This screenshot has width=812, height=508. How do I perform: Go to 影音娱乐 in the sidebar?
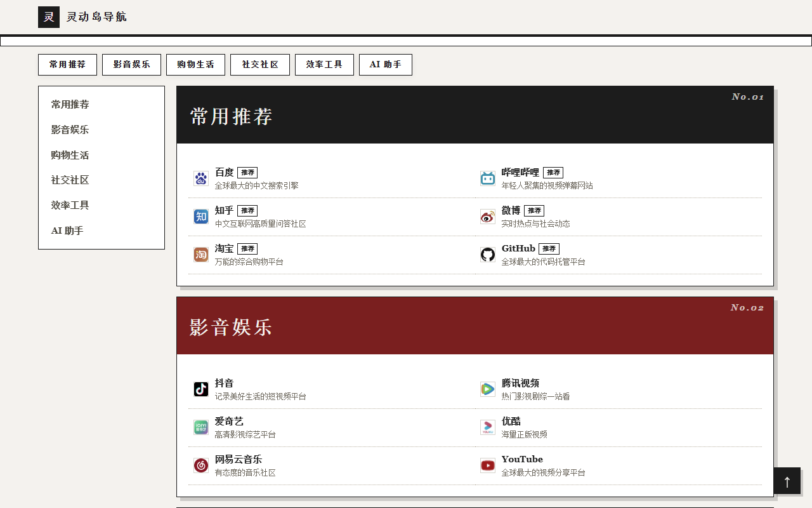pos(70,130)
